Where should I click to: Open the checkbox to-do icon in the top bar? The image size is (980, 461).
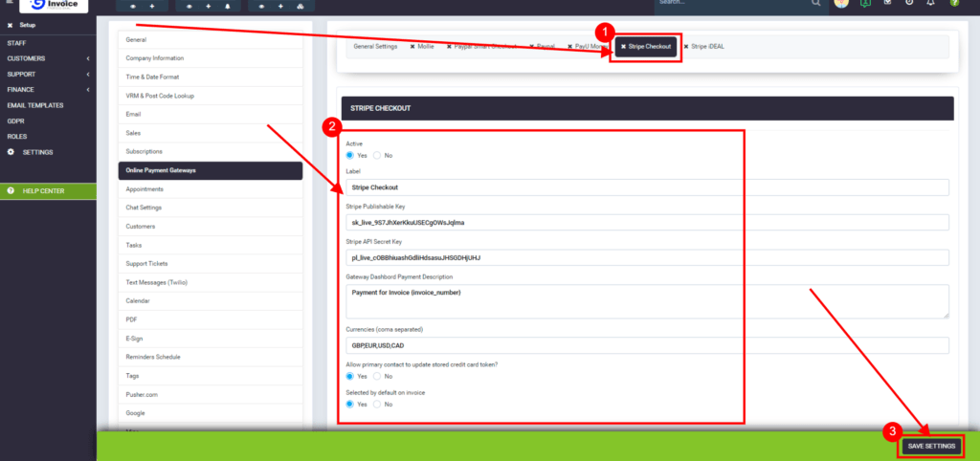click(887, 3)
